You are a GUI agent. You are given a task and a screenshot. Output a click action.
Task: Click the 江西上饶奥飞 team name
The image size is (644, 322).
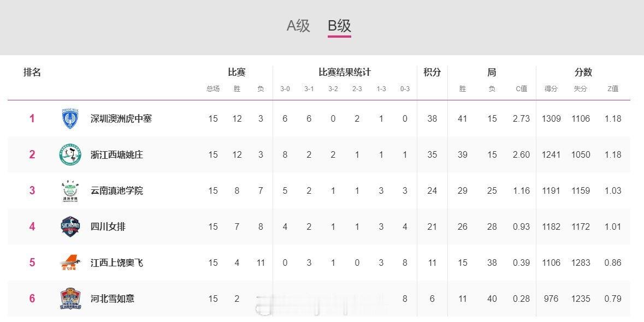click(x=116, y=263)
